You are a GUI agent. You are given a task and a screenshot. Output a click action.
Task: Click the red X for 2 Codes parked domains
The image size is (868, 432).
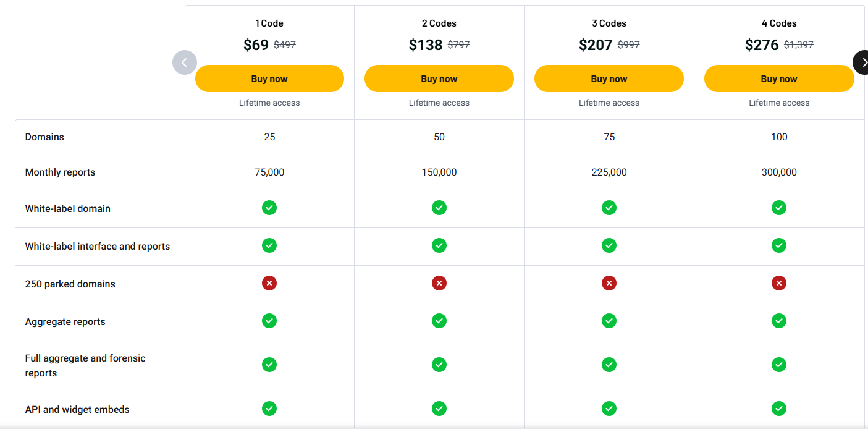[439, 283]
